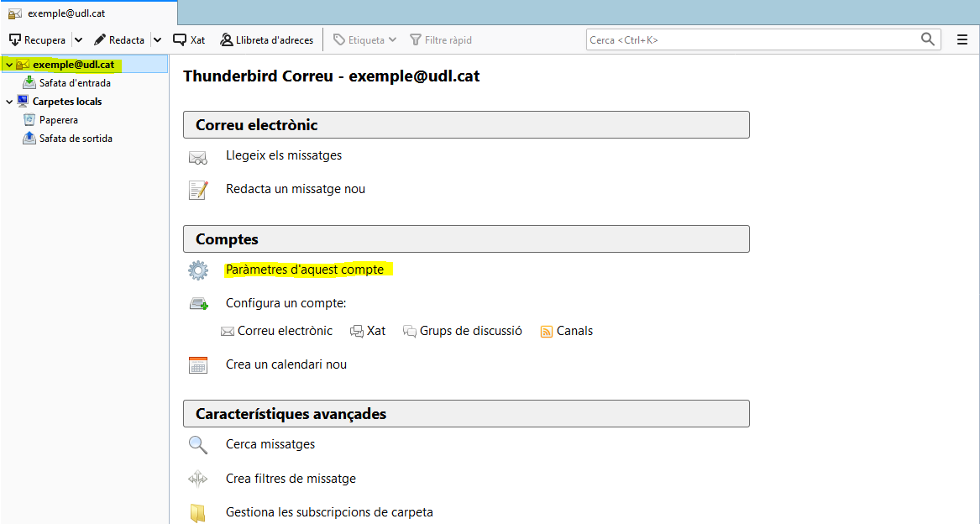Click the Llegeix els missatges envelope icon

click(198, 158)
